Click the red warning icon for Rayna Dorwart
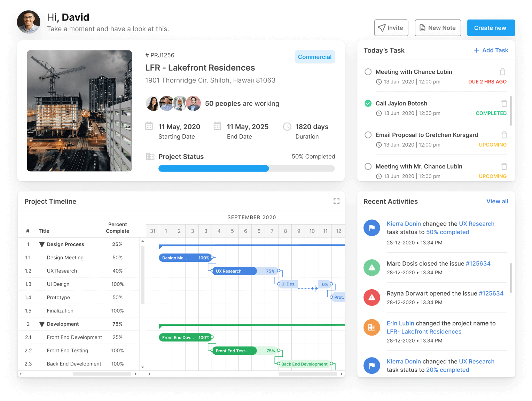 (x=371, y=298)
